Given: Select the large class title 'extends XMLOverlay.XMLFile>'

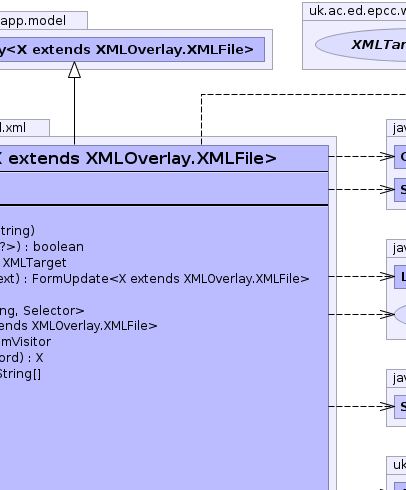Looking at the screenshot, I should 138,158.
